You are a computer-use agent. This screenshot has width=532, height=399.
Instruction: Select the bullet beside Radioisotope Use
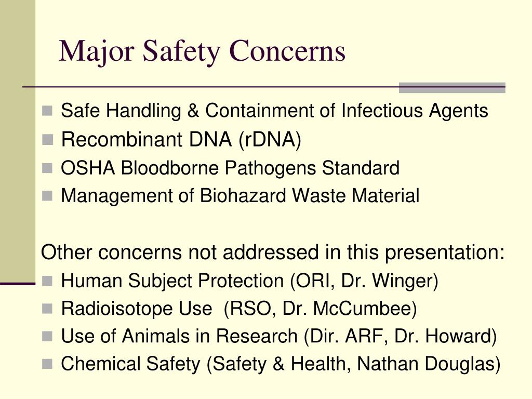click(x=47, y=309)
